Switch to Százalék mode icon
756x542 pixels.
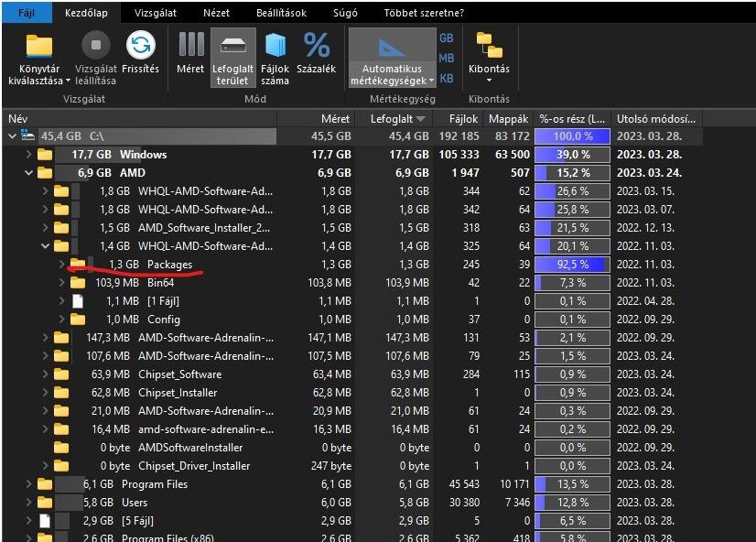(317, 45)
